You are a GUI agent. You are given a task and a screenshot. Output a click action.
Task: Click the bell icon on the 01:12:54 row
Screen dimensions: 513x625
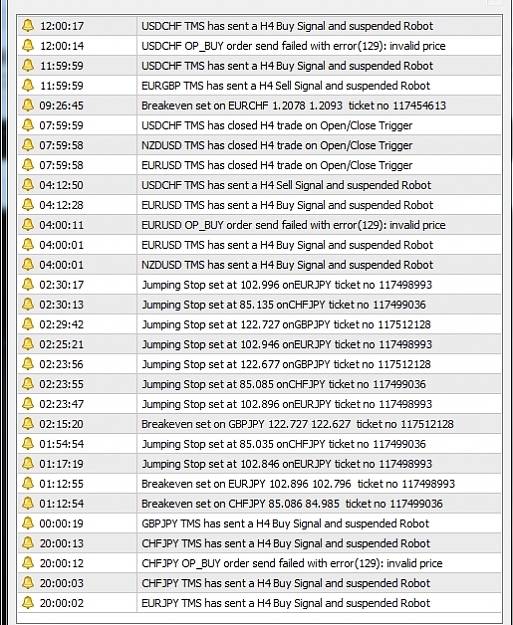[28, 503]
